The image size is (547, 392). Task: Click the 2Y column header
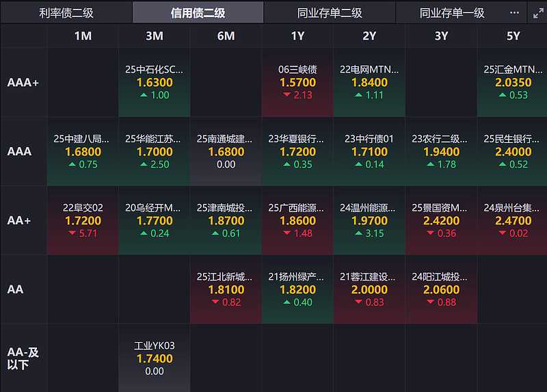coord(369,36)
